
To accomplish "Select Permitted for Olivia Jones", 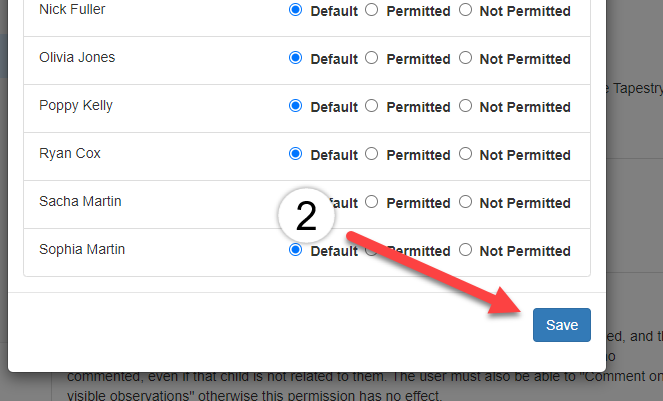I will tap(372, 58).
